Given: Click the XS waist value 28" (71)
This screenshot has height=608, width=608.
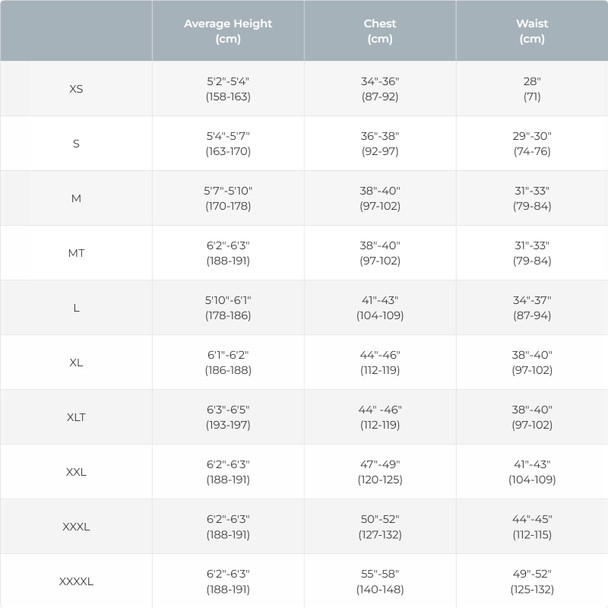Looking at the screenshot, I should point(532,89).
